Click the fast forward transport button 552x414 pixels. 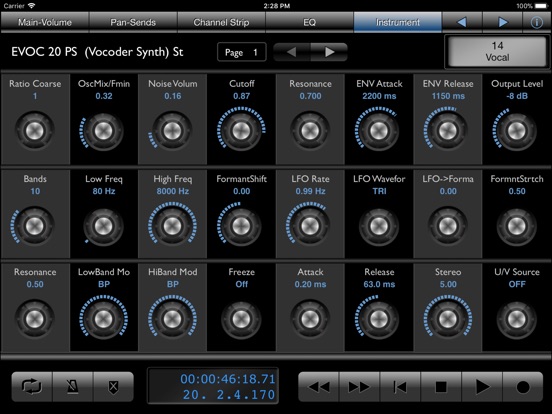point(359,387)
